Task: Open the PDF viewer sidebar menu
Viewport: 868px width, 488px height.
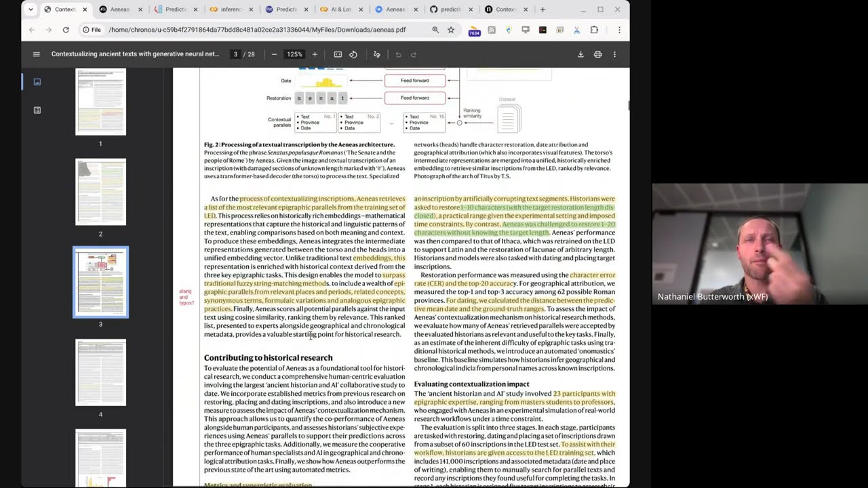Action: tap(37, 54)
